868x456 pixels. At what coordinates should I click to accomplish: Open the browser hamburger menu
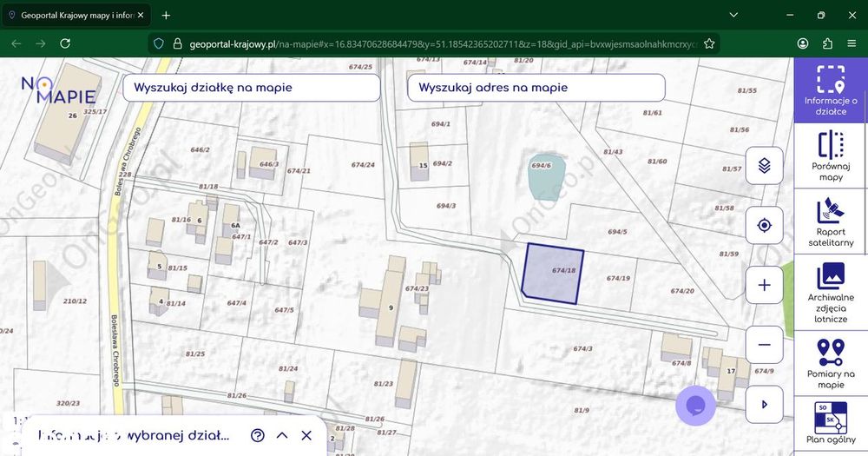(852, 43)
